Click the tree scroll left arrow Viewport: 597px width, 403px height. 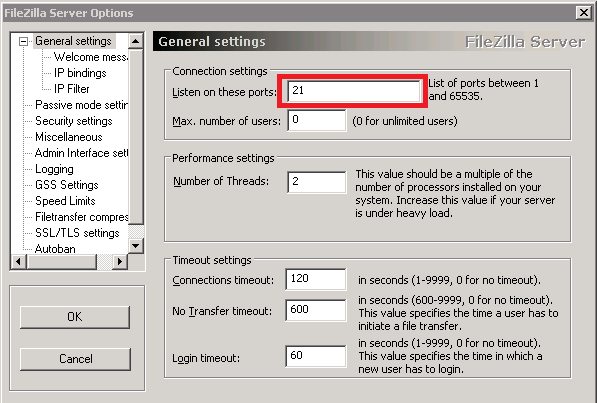pos(18,262)
